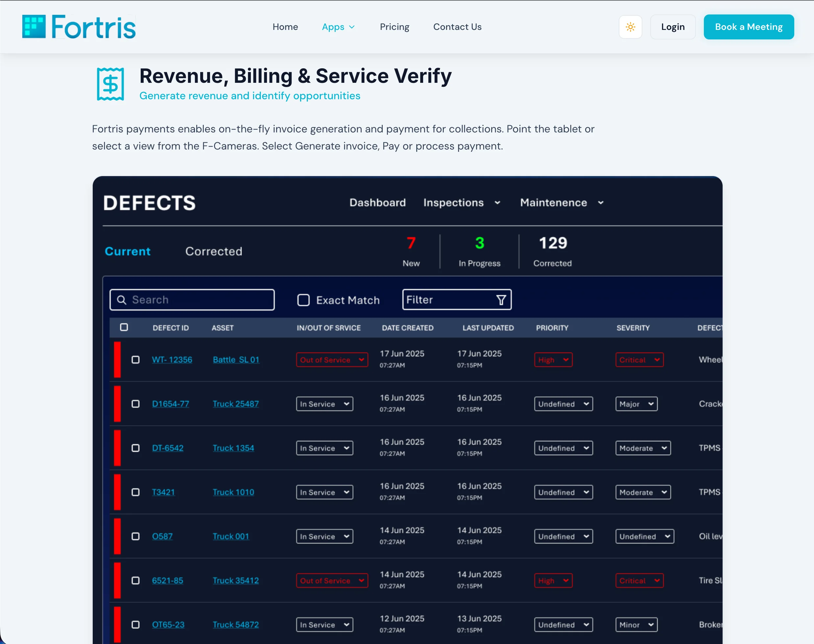Screen dimensions: 814x644
Task: Select the T3421 row checkbox
Action: tap(135, 492)
